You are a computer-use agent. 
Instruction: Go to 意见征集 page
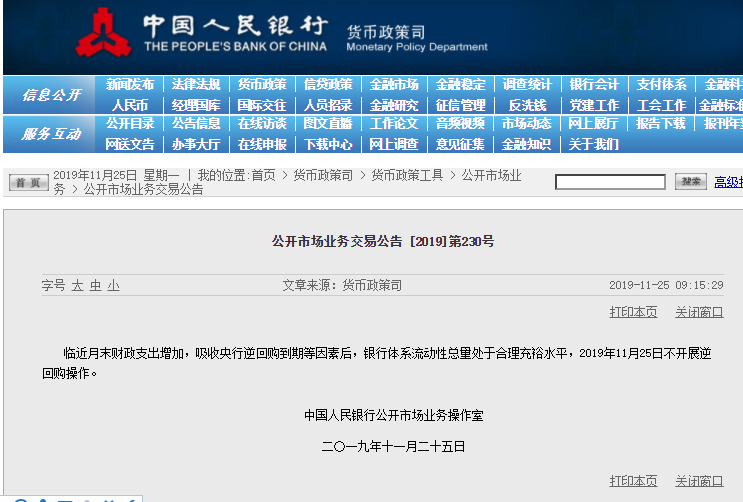point(460,144)
